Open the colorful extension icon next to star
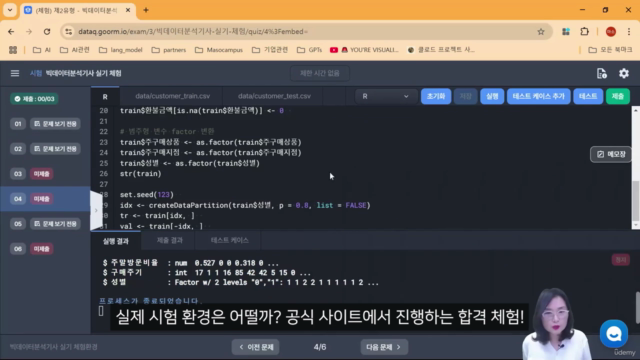 (566, 31)
